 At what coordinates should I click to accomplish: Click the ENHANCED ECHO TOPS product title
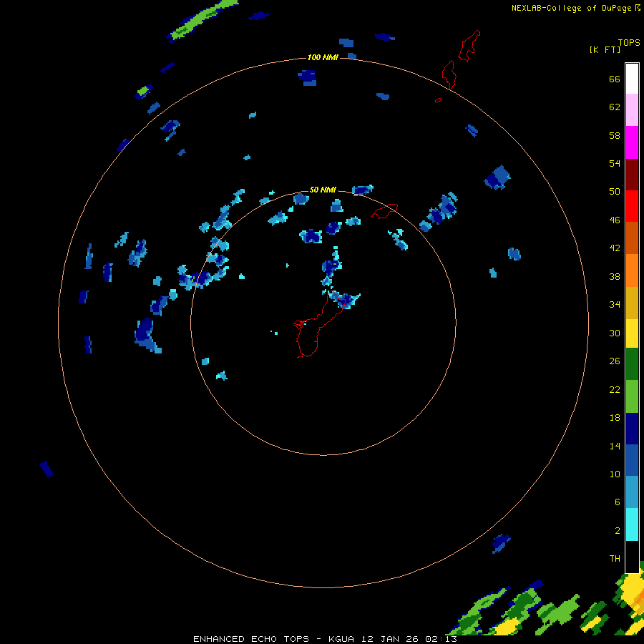pos(251,639)
